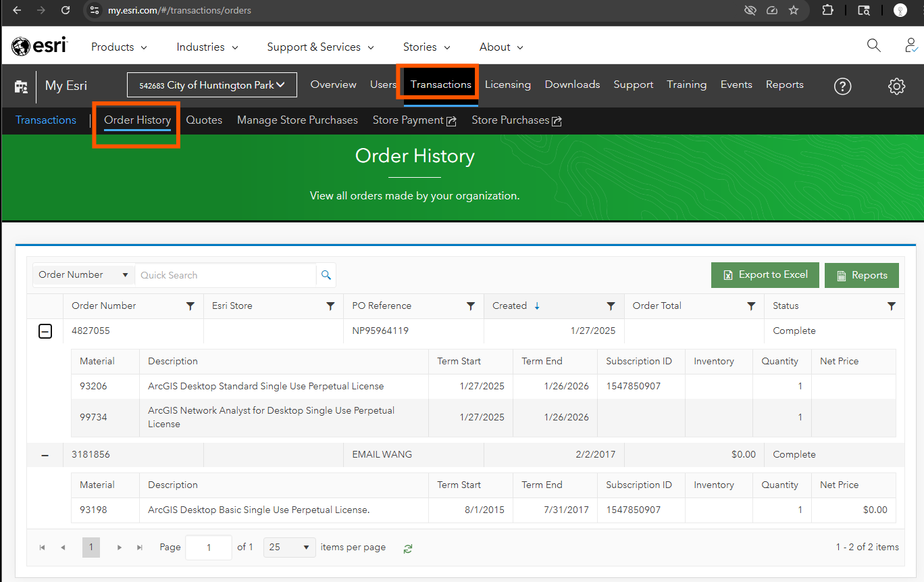
Task: Open the Order Number search field dropdown
Action: click(84, 275)
